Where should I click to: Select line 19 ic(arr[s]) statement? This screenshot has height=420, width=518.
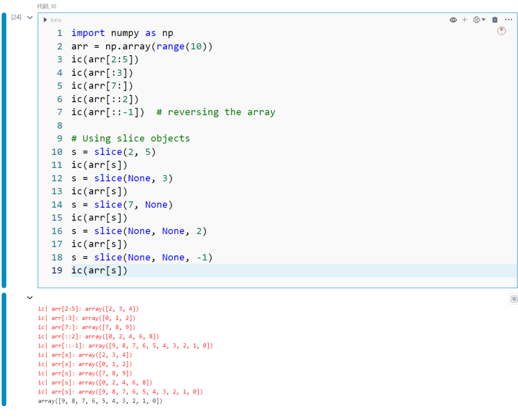[99, 270]
